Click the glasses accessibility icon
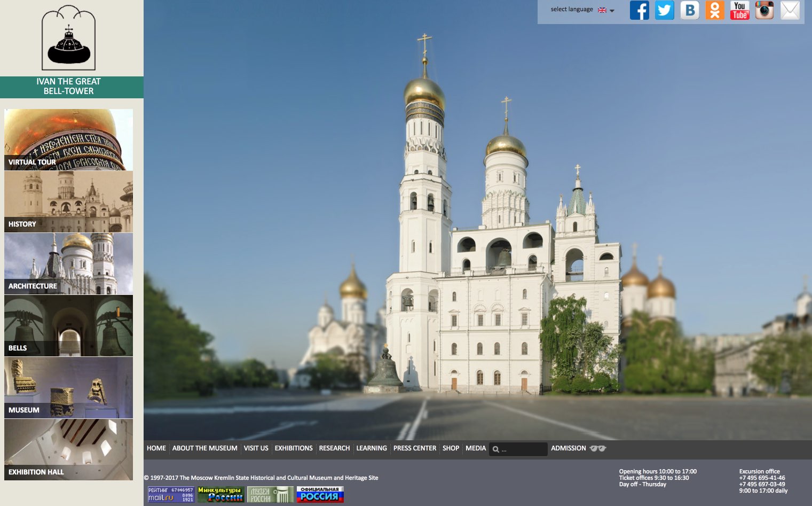 [598, 448]
